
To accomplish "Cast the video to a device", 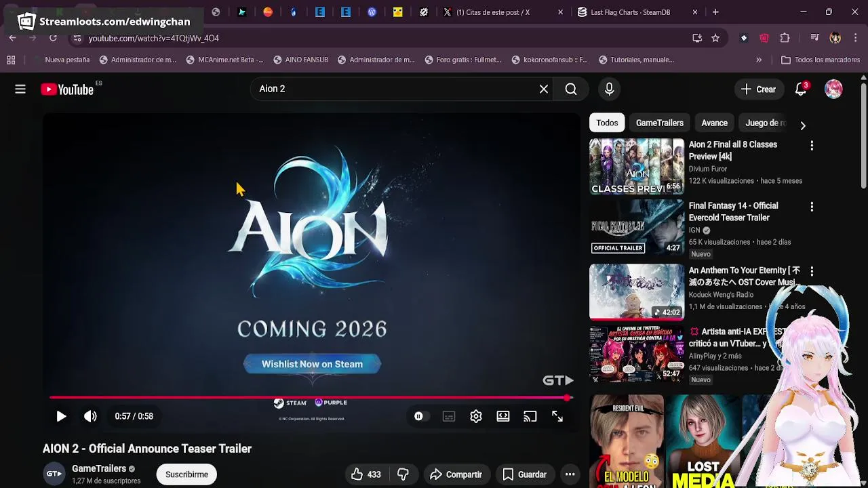I will point(530,416).
